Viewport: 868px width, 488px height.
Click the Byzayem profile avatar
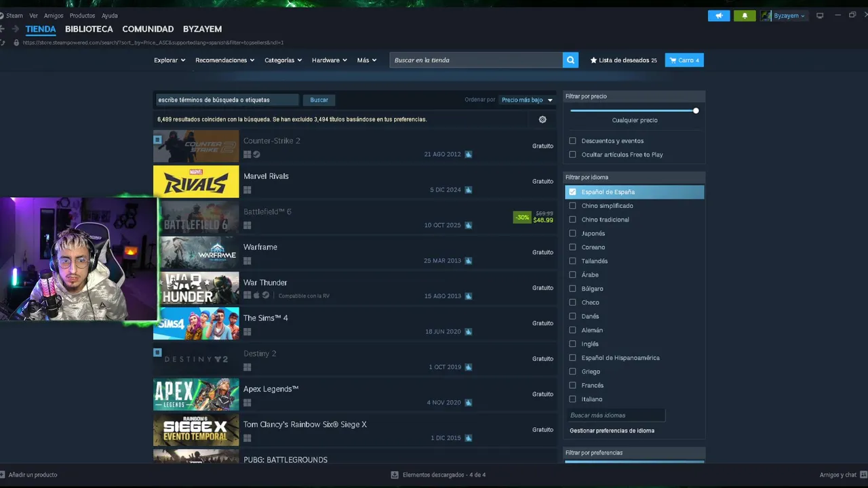[766, 16]
